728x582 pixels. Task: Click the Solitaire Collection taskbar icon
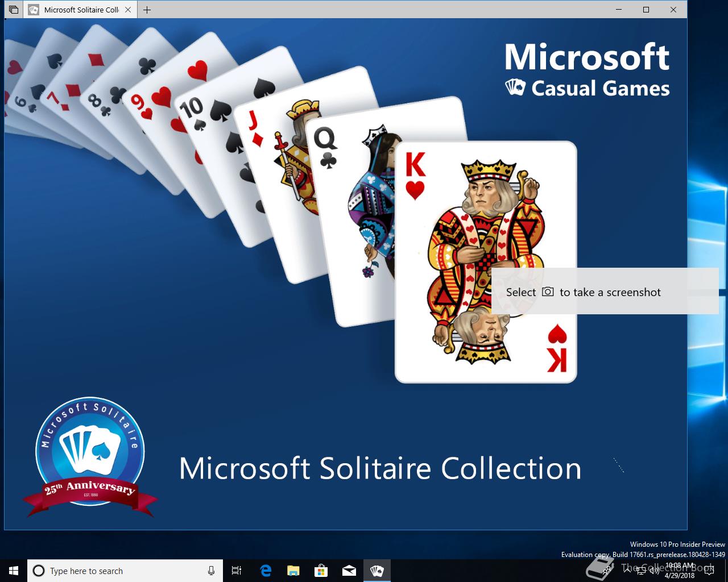[x=377, y=571]
